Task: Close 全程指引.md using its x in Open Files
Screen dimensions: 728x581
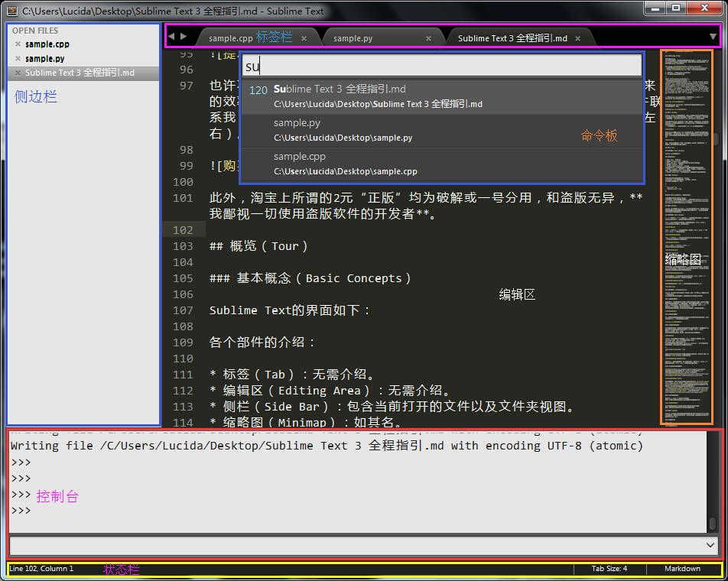Action: pos(18,73)
